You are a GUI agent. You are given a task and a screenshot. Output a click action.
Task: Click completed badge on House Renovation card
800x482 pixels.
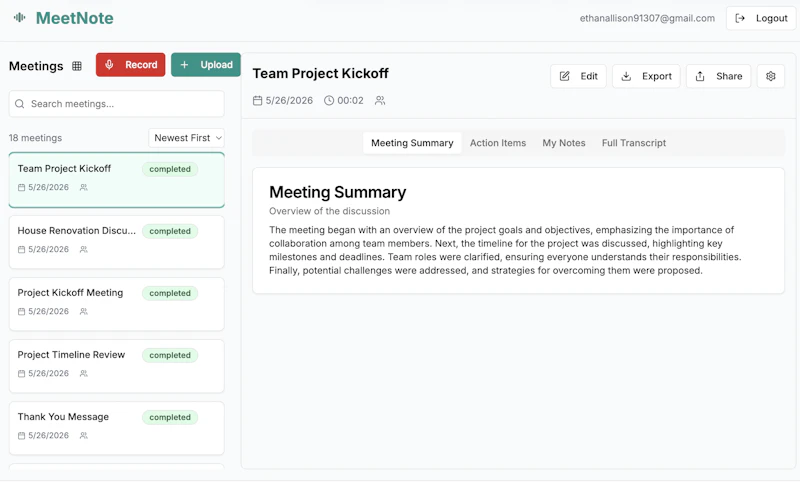tap(170, 231)
